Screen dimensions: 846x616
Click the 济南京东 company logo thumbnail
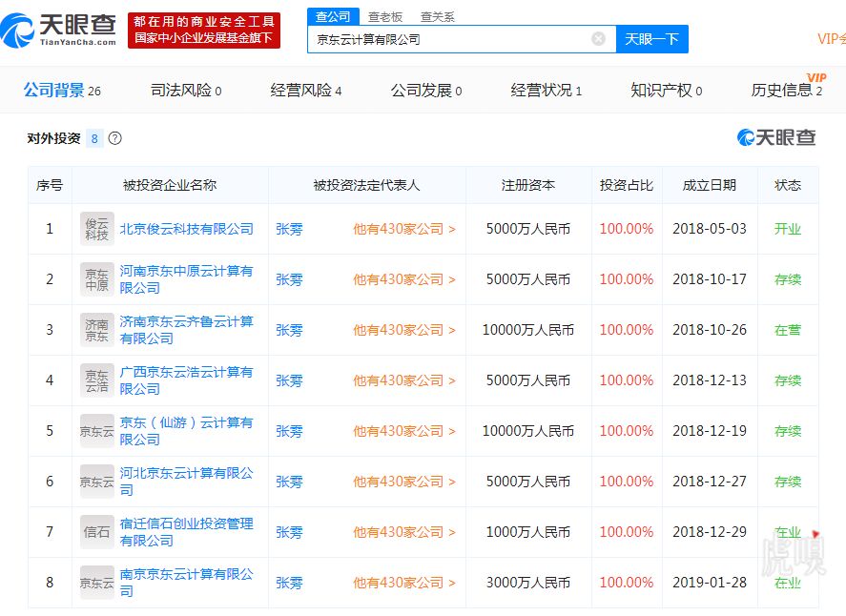pos(97,330)
